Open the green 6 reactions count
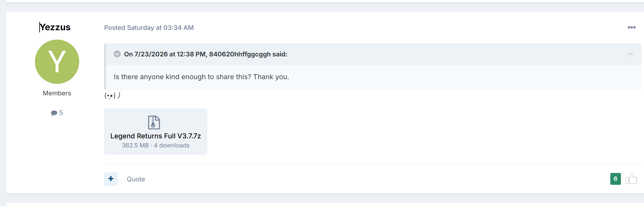 (x=616, y=179)
